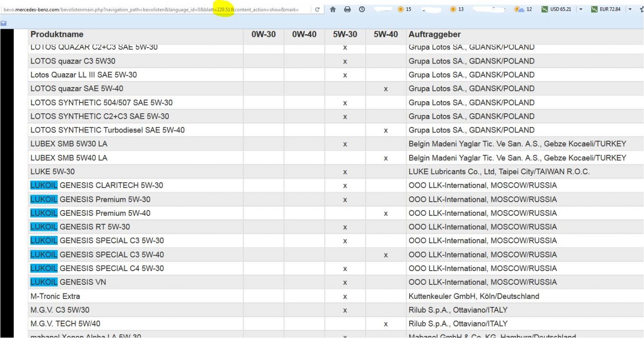This screenshot has height=338, width=644.
Task: Open the sunny weather widget showing 13
Action: [456, 9]
